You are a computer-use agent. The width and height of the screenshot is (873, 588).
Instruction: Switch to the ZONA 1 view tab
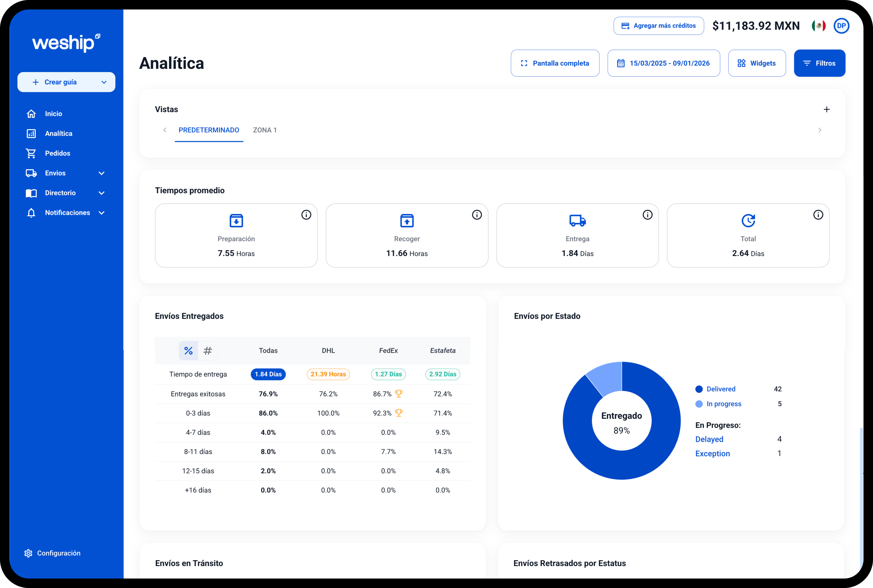265,130
